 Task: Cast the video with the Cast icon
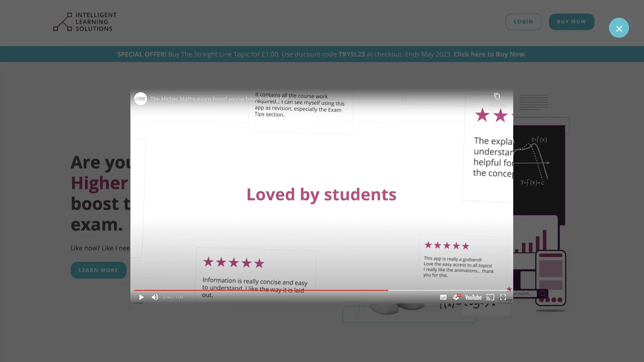pos(490,297)
